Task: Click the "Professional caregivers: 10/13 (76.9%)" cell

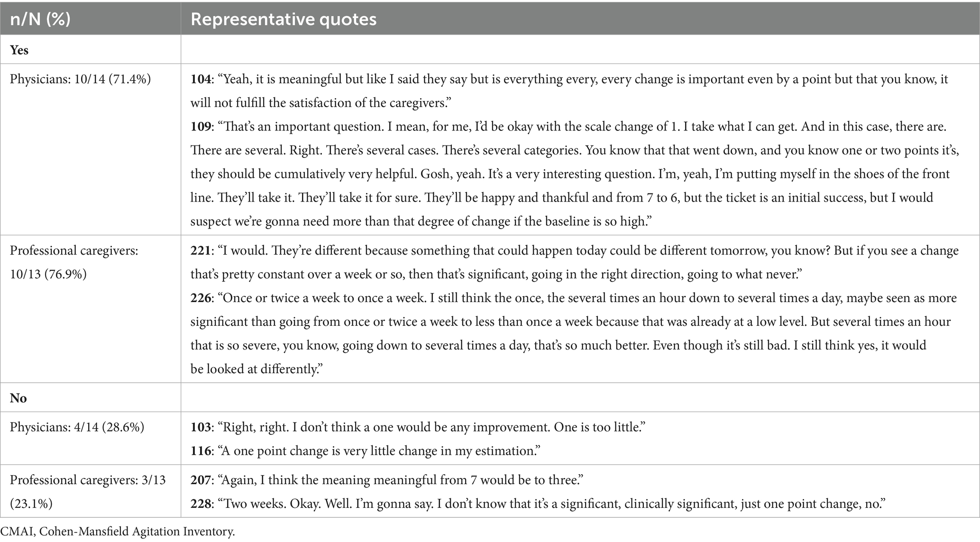Action: tap(74, 262)
